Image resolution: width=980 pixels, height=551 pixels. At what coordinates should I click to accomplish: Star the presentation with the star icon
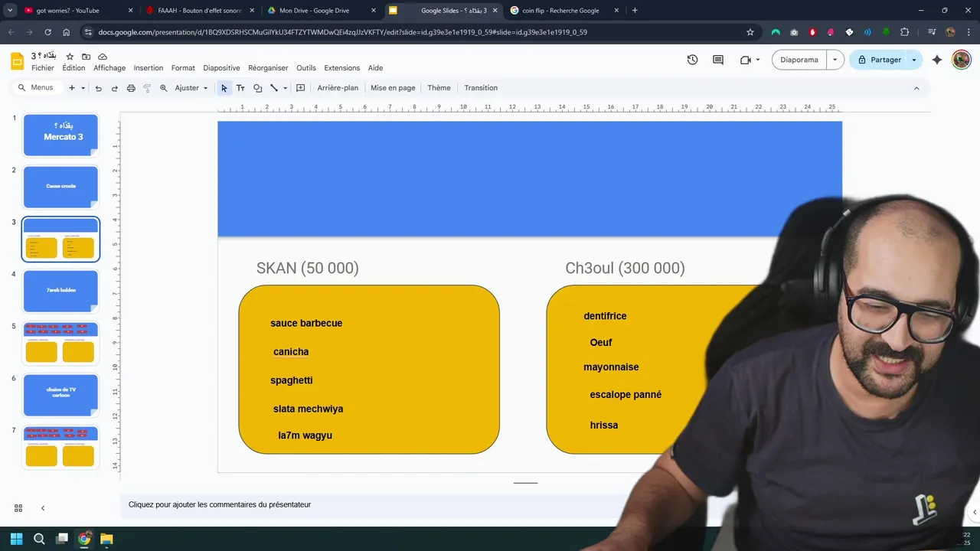(x=70, y=57)
